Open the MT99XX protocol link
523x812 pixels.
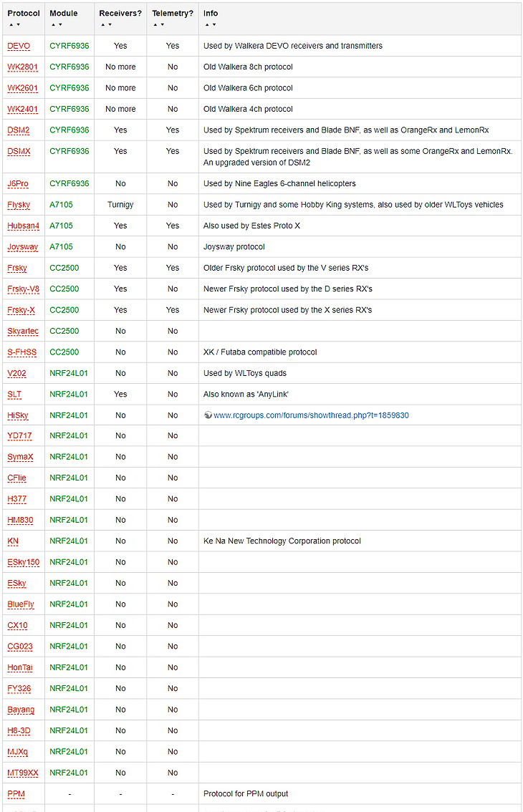point(23,773)
